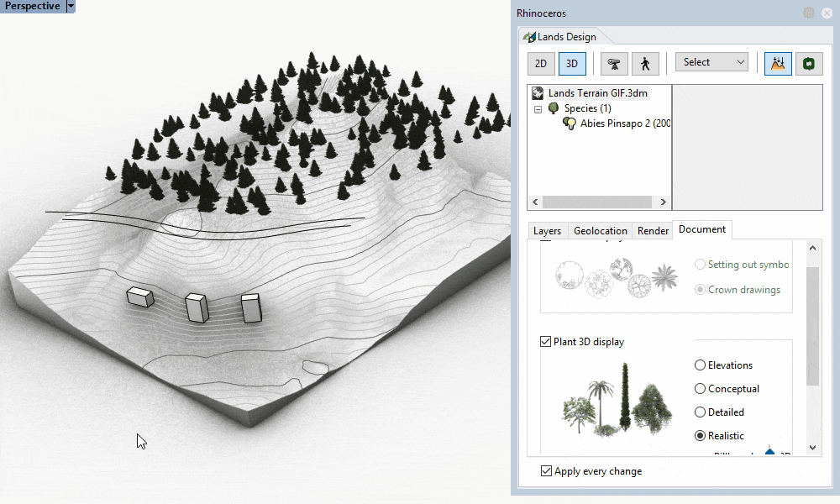Click the Species plant icon in the tree
The image size is (840, 504).
tap(553, 108)
